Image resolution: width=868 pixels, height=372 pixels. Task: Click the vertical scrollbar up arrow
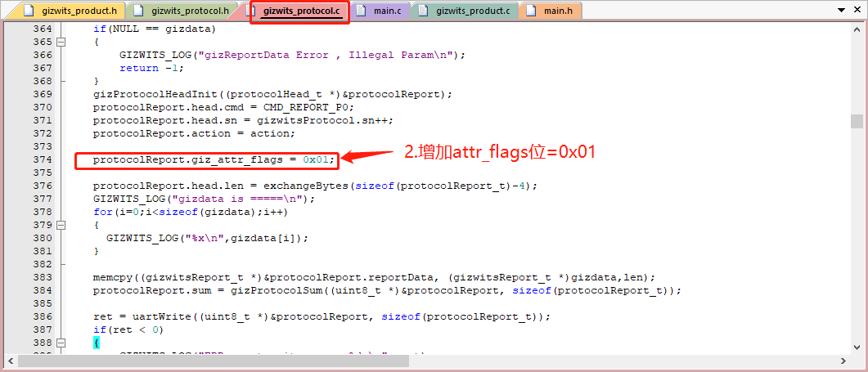pos(857,29)
